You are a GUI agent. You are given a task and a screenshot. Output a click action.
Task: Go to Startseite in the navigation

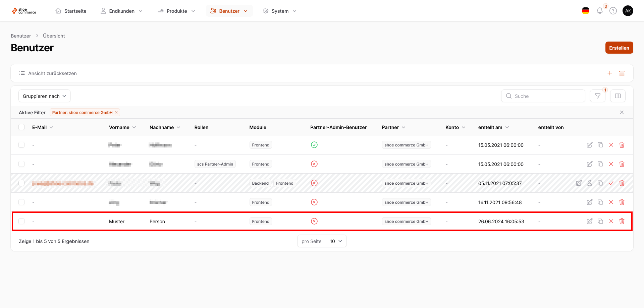(x=71, y=11)
